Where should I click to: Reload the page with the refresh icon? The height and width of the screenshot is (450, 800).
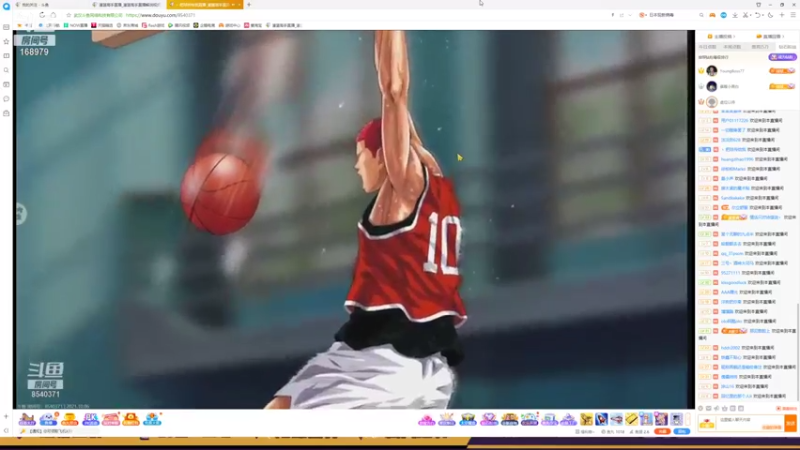[42, 15]
